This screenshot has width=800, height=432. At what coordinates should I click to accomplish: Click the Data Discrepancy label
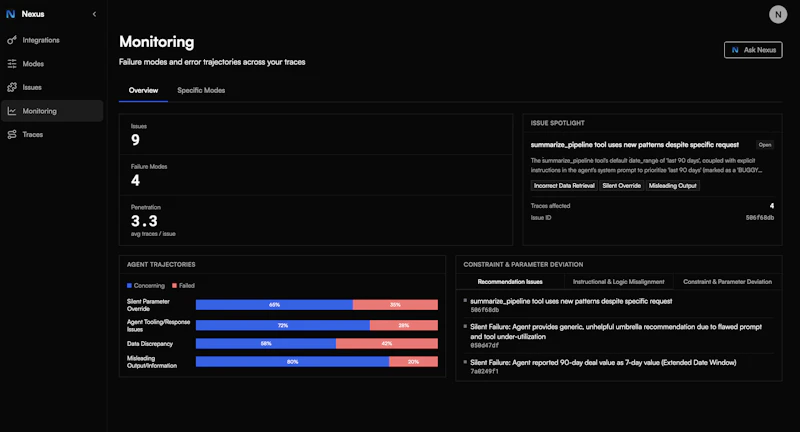pos(150,344)
